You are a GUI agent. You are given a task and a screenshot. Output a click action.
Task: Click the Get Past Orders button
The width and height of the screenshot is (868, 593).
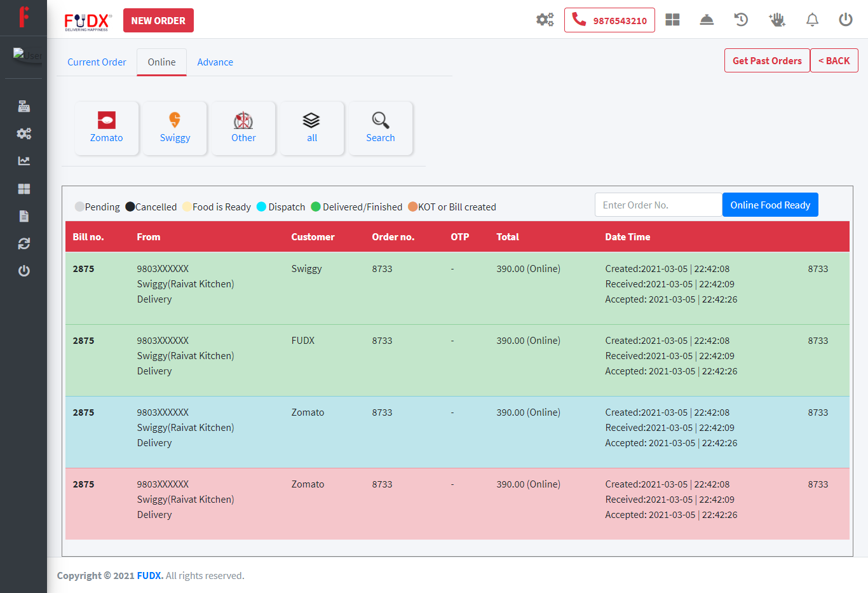click(x=767, y=61)
